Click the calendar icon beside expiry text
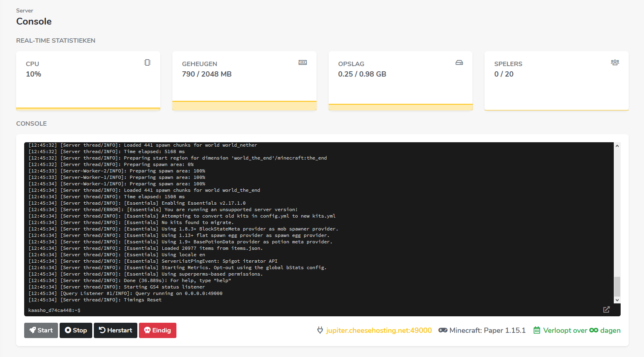The width and height of the screenshot is (644, 357). coord(536,330)
